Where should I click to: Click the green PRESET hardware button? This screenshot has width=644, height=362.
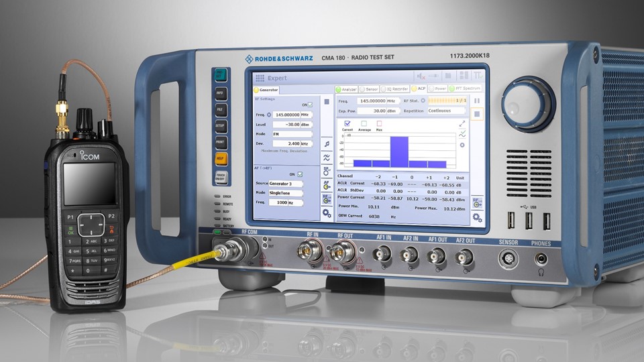(221, 74)
